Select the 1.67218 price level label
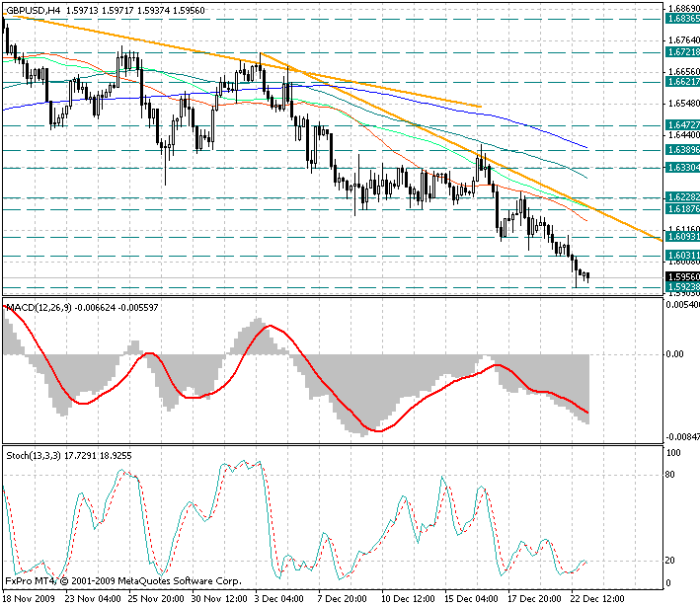This screenshot has width=700, height=606. click(x=682, y=51)
